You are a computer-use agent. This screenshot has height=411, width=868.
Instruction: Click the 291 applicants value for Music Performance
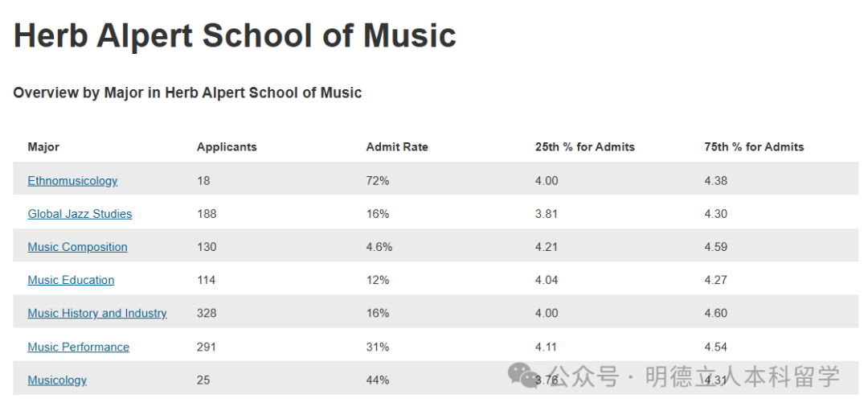point(207,347)
